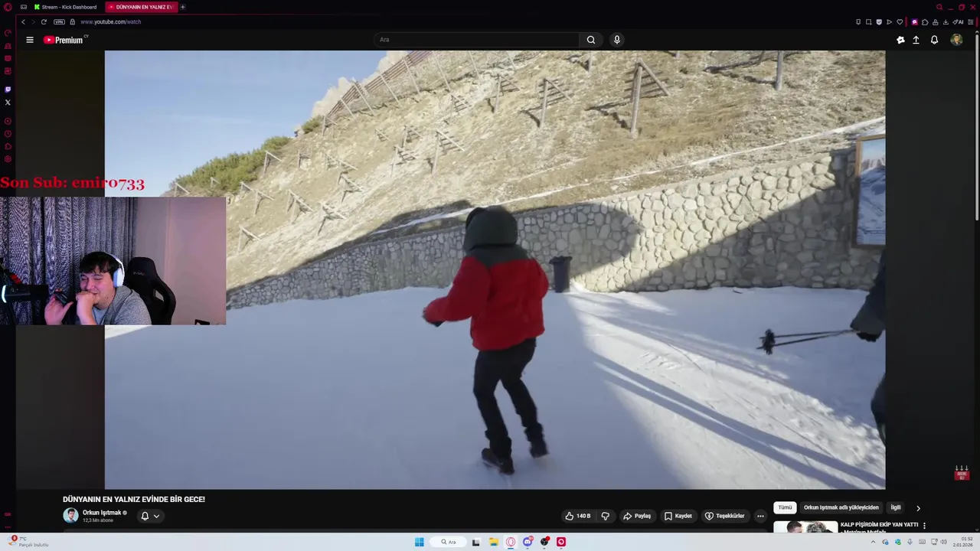Open the YouTube account avatar menu
980x551 pixels.
pyautogui.click(x=956, y=40)
